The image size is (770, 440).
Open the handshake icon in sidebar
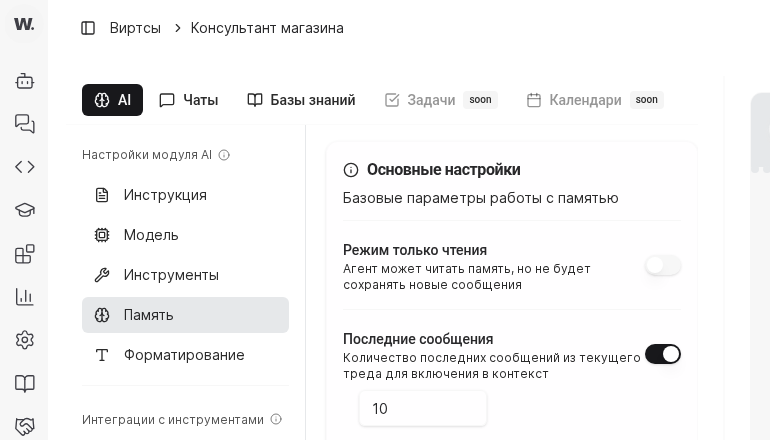point(25,426)
